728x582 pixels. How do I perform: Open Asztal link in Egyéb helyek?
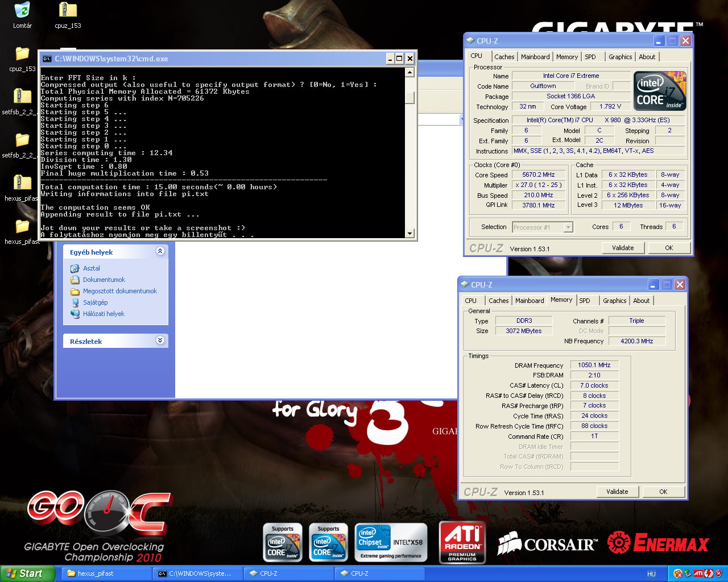pos(92,268)
